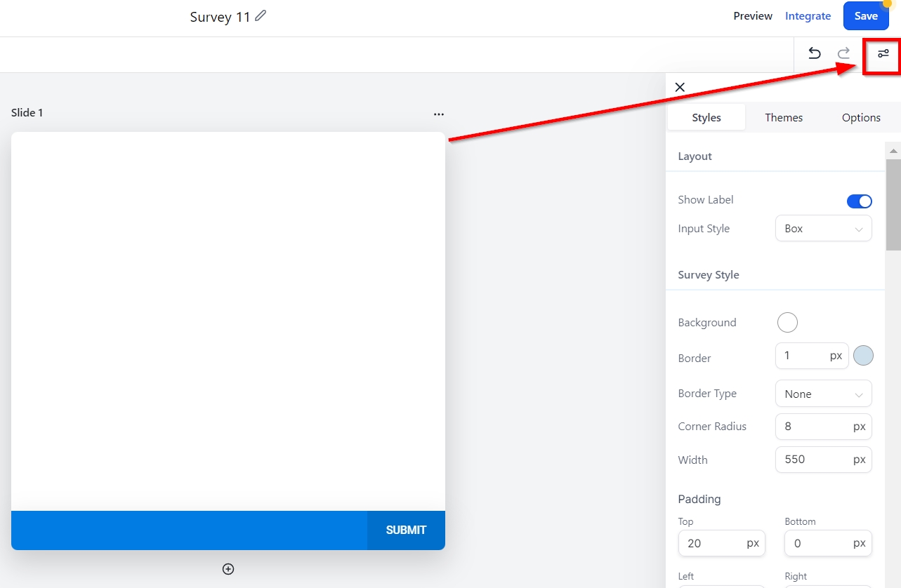Click the Integrate link
Image resolution: width=901 pixels, height=588 pixels.
tap(808, 16)
